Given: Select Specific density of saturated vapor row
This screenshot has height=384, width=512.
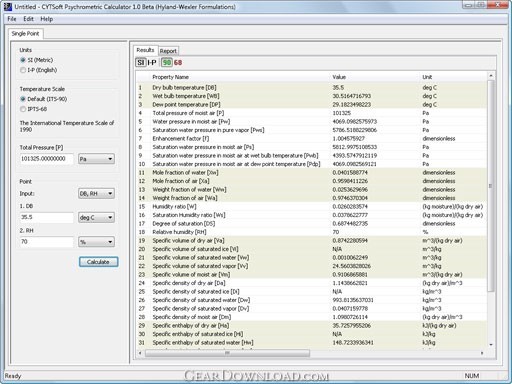Looking at the screenshot, I should 312,309.
